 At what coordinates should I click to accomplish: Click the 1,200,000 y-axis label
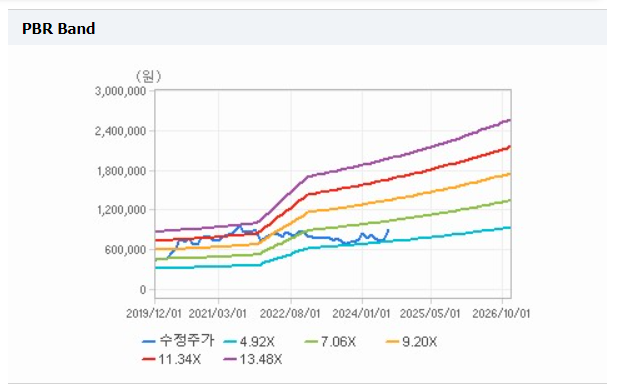pyautogui.click(x=121, y=210)
